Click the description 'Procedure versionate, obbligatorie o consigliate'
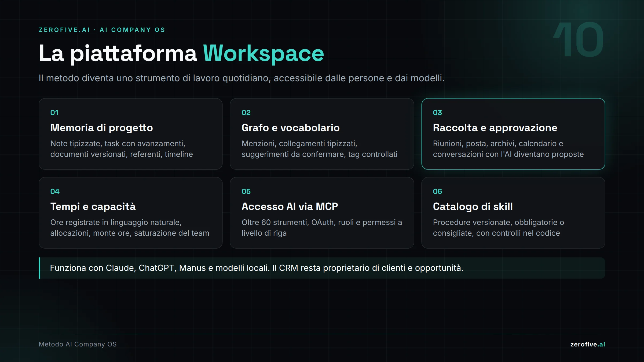The height and width of the screenshot is (362, 644). tap(499, 228)
